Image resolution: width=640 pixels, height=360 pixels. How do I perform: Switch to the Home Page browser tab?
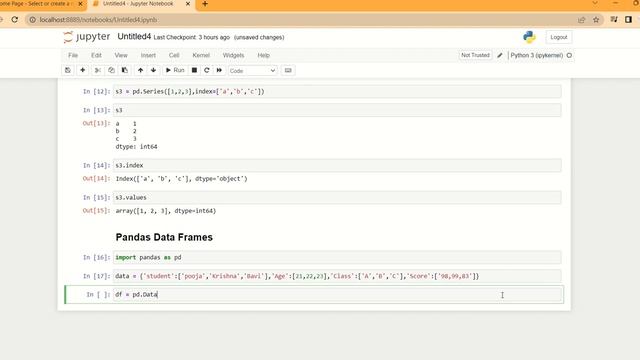coord(37,4)
